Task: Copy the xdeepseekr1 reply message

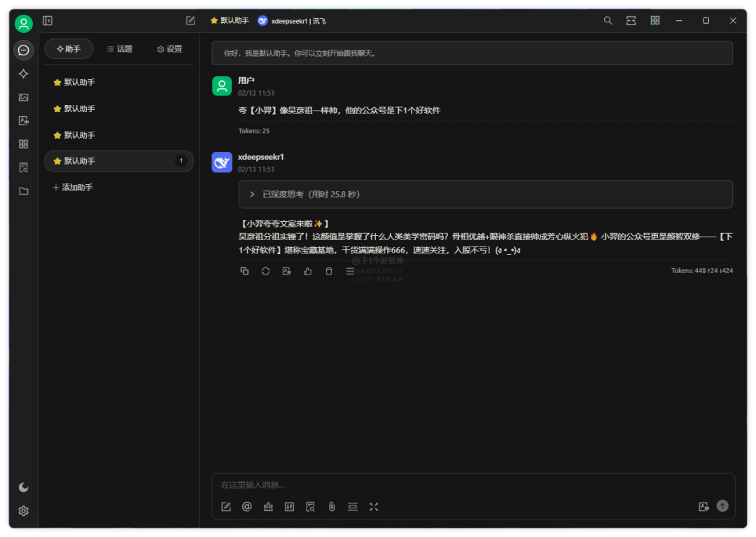Action: pyautogui.click(x=244, y=271)
